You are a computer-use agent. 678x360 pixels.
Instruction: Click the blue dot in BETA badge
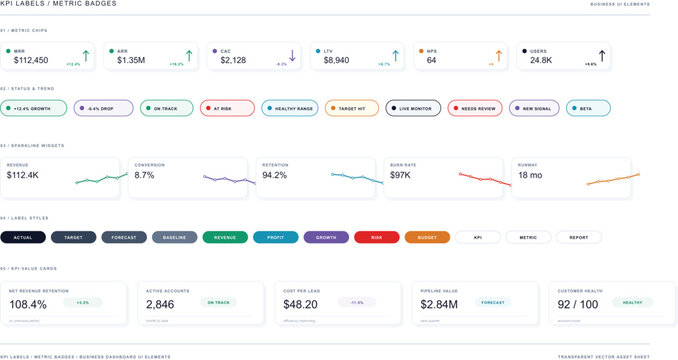coord(574,108)
